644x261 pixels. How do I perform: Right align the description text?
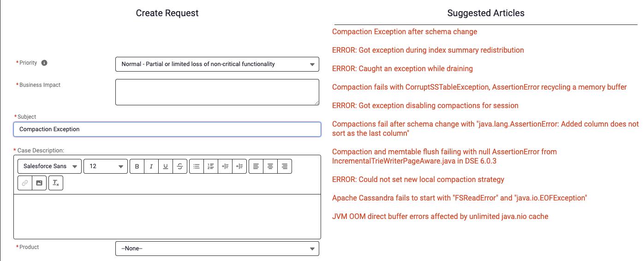(285, 166)
